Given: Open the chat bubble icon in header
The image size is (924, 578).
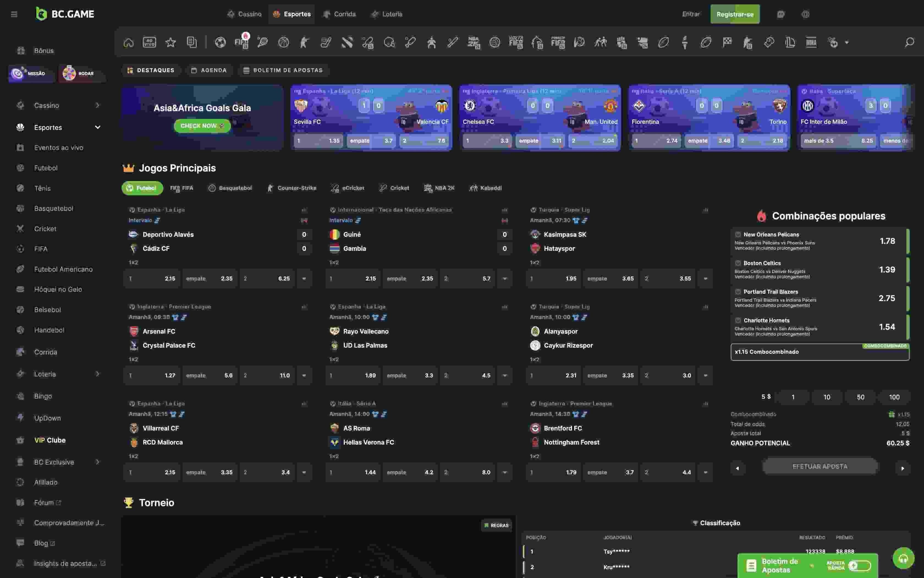Looking at the screenshot, I should pos(781,14).
